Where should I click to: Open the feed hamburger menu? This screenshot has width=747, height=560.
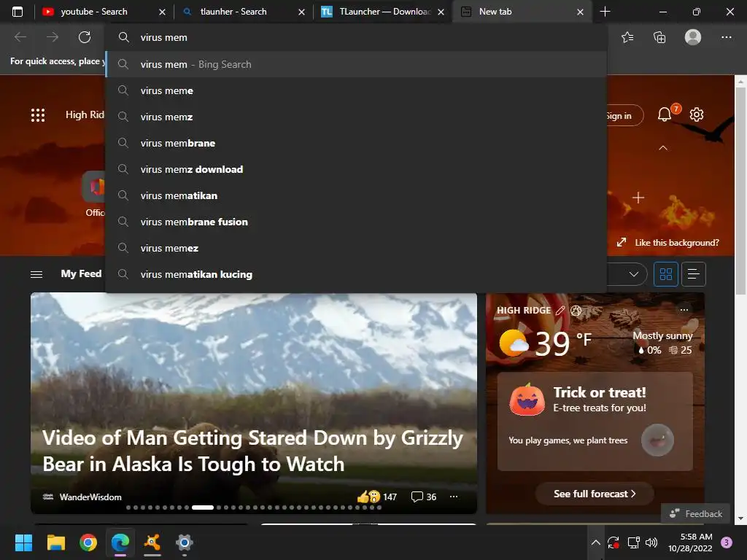36,274
